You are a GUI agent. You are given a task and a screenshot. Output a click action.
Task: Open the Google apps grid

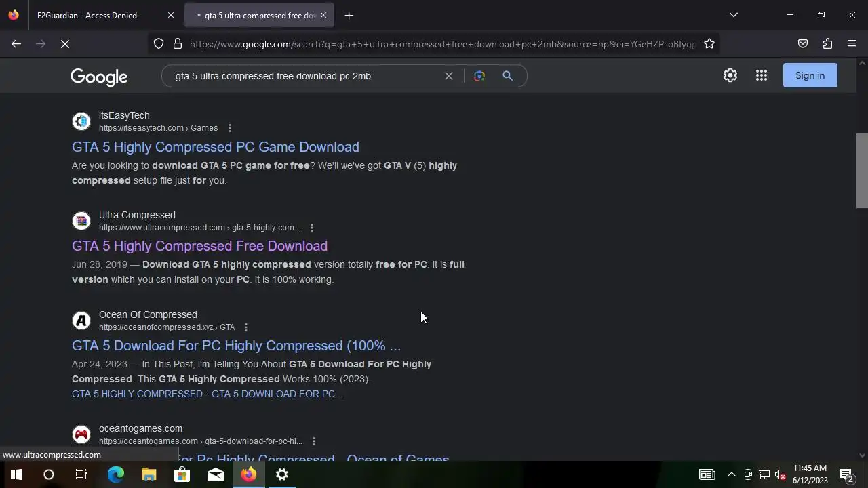(762, 76)
